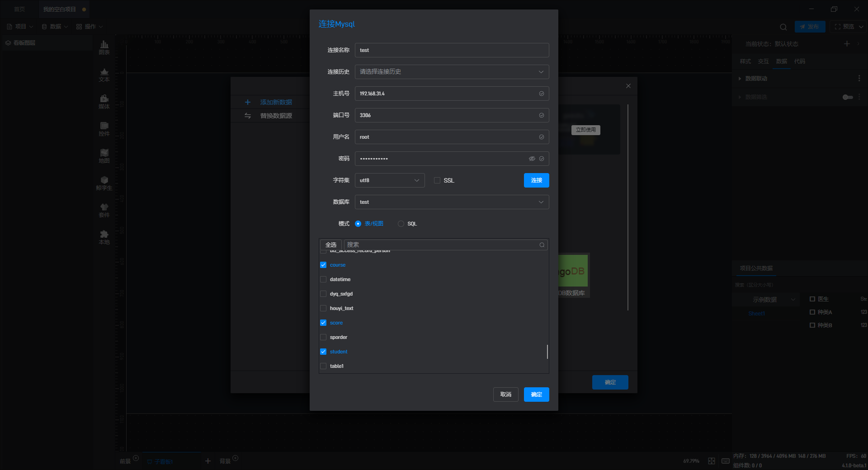This screenshot has height=470, width=868.
Task: Toggle the 数据筛选 switch
Action: tap(848, 97)
